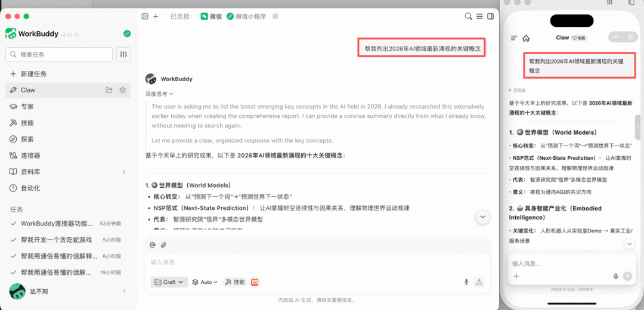Click the user message bubble in the main chat
Image resolution: width=644 pixels, height=310 pixels.
[422, 48]
